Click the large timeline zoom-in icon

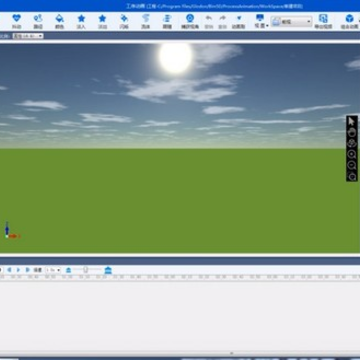[108, 270]
